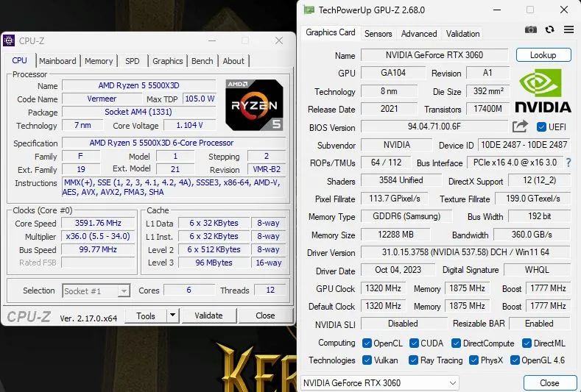
Task: Click the Memory Size value 12288 MB
Action: (395, 235)
